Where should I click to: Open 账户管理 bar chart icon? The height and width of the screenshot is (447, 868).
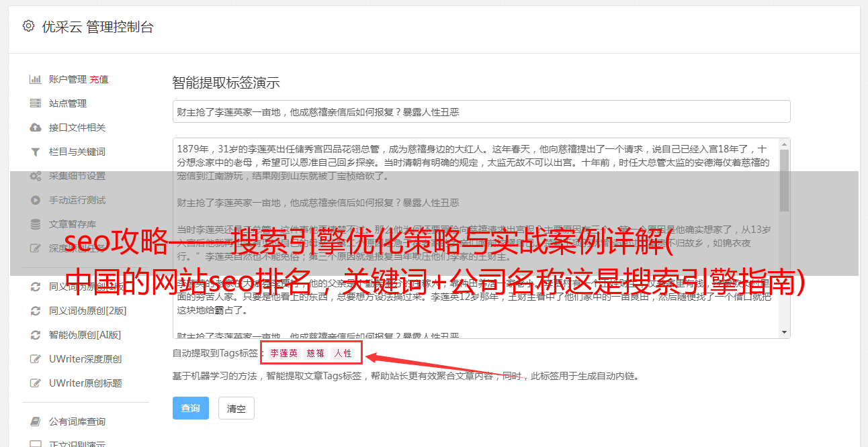coord(36,79)
